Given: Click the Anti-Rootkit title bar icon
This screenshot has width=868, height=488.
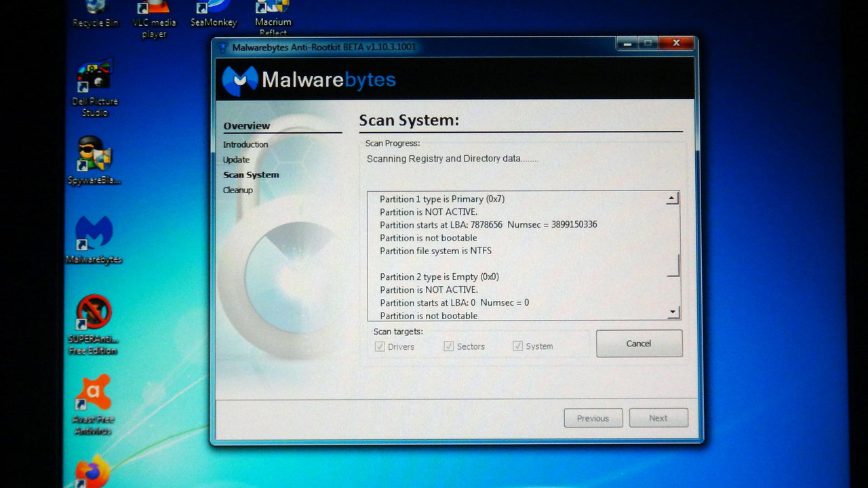Looking at the screenshot, I should [x=223, y=47].
